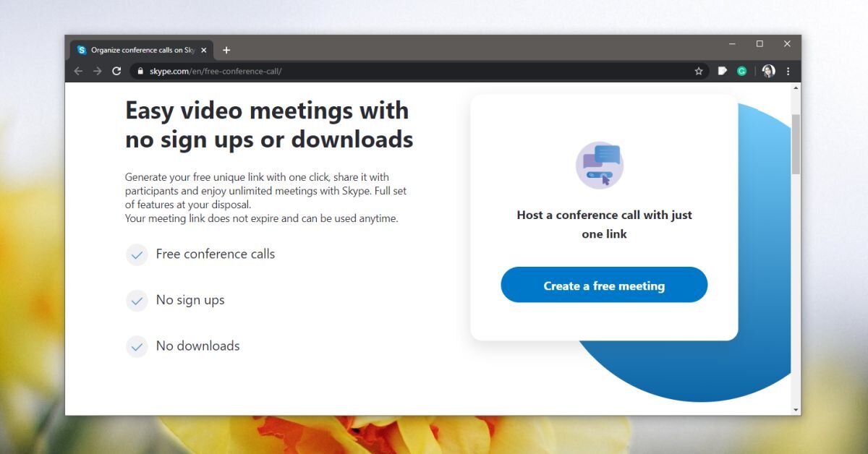
Task: Click the 'No downloads' text
Action: (x=197, y=346)
